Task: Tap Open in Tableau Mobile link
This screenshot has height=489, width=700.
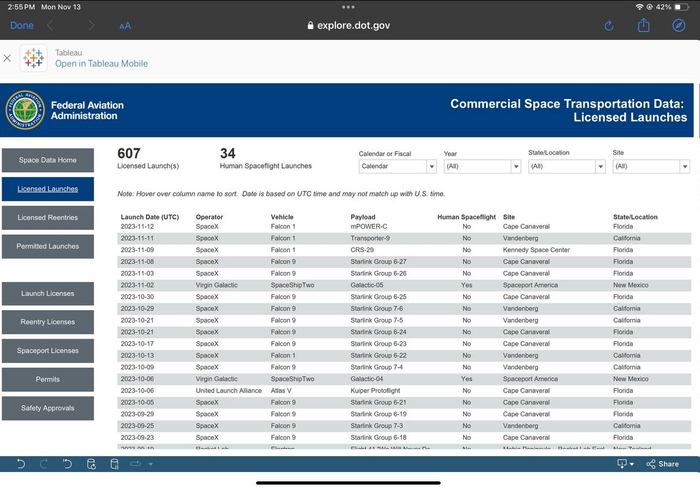Action: (101, 64)
